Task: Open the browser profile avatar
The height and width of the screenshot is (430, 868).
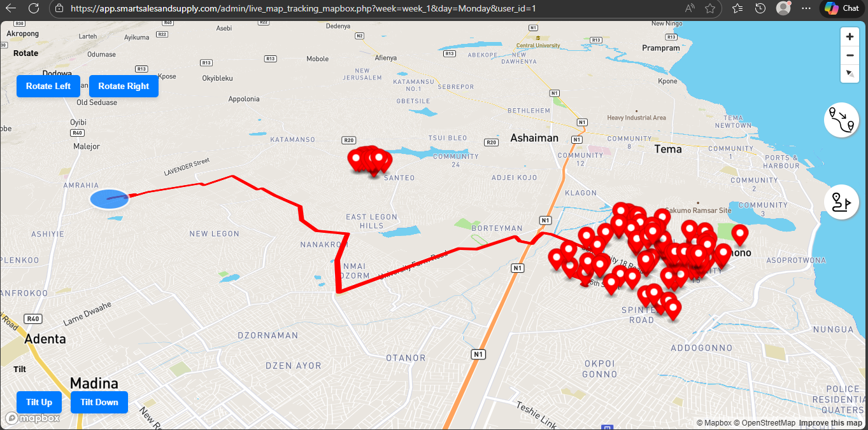Action: (x=783, y=8)
